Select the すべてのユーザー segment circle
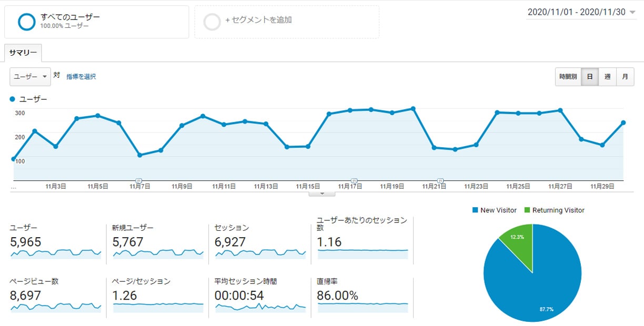The image size is (644, 326). 27,22
